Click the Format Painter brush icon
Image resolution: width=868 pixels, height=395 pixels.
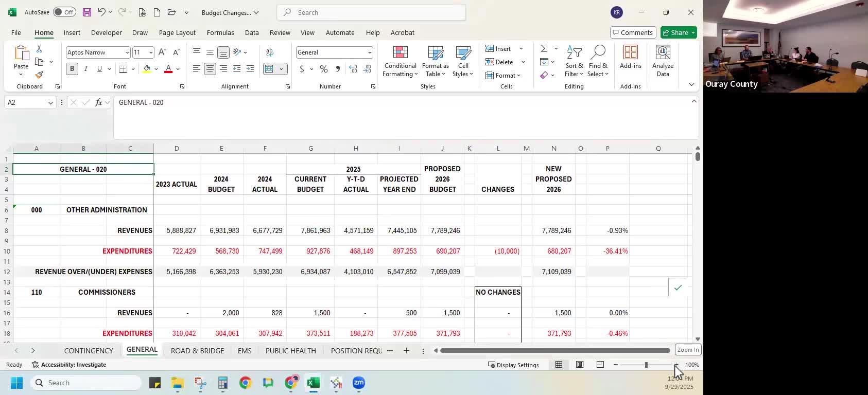coord(39,75)
